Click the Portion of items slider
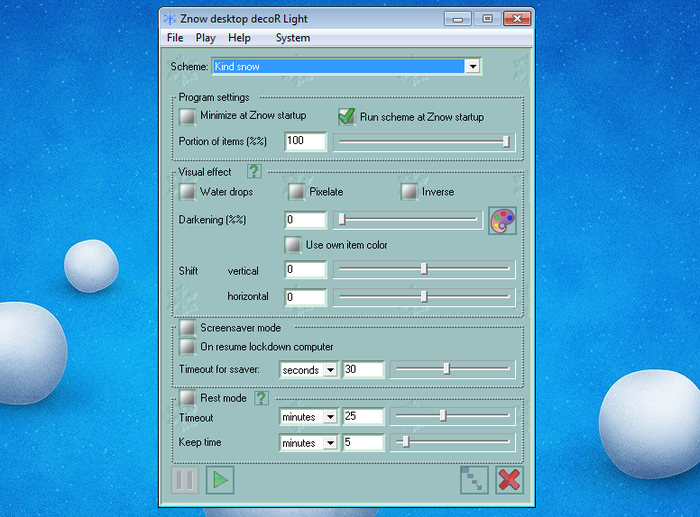Screen dimensions: 700x517 (x=424, y=142)
